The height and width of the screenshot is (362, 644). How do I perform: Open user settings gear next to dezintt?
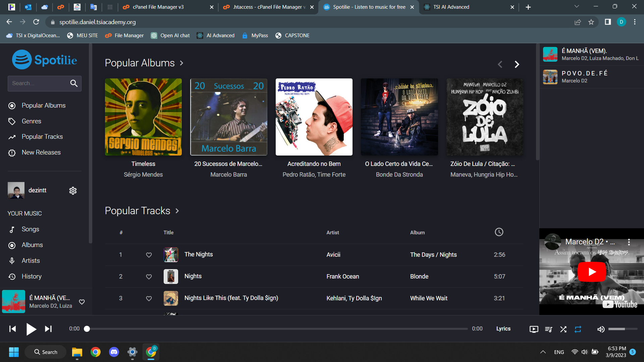(73, 191)
